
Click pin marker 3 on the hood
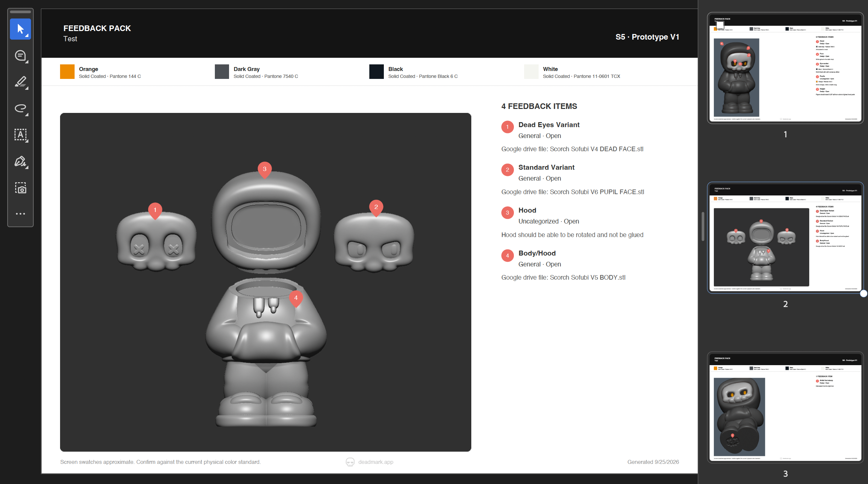264,170
